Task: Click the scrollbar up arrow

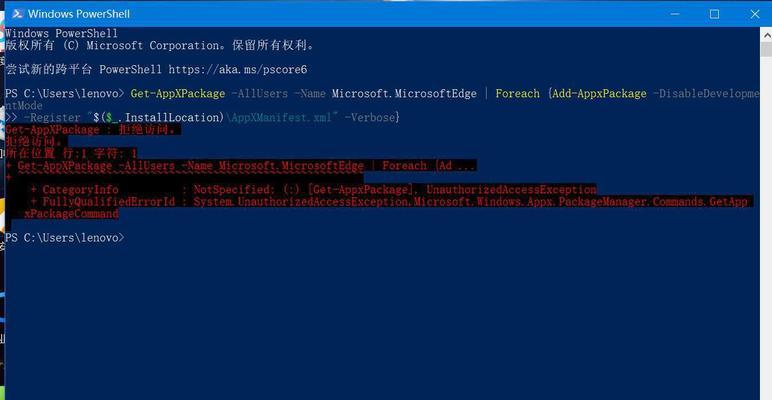Action: point(767,34)
